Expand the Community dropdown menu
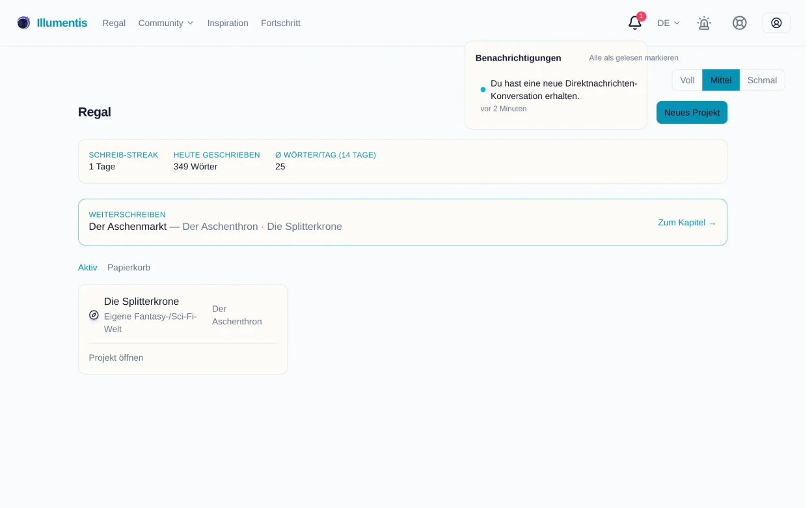This screenshot has width=812, height=508. [166, 23]
